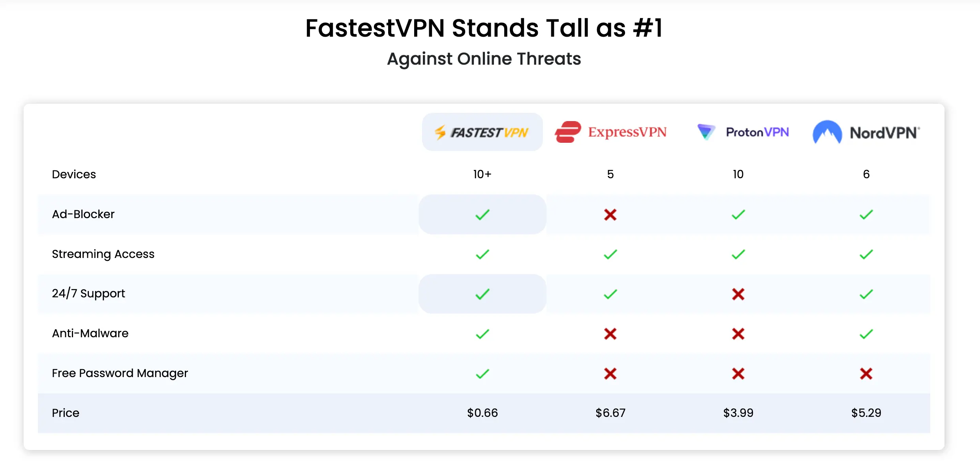Click FastestVPN's highlighted 24/7 Support check
Screen dimensions: 980x467
[482, 294]
